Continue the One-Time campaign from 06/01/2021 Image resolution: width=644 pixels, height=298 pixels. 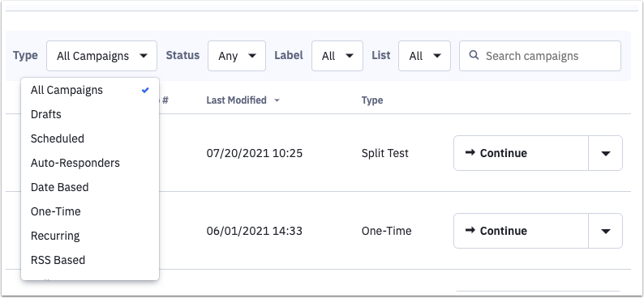(x=521, y=231)
